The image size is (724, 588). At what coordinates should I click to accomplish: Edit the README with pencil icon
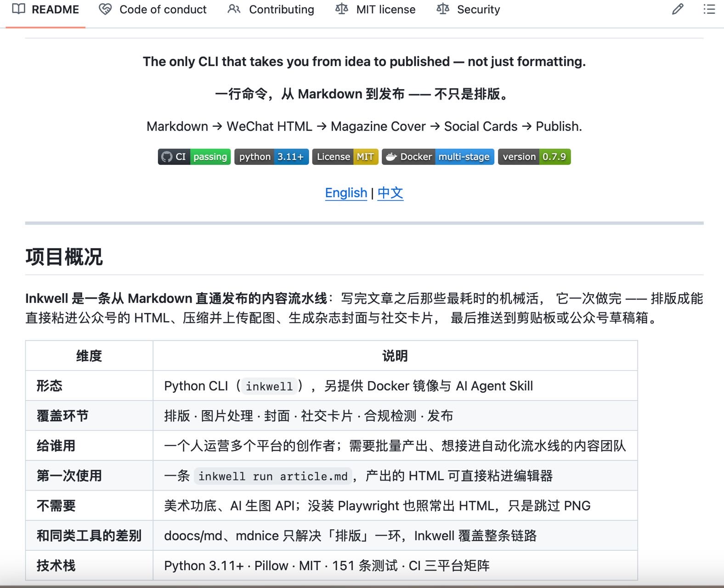point(678,9)
